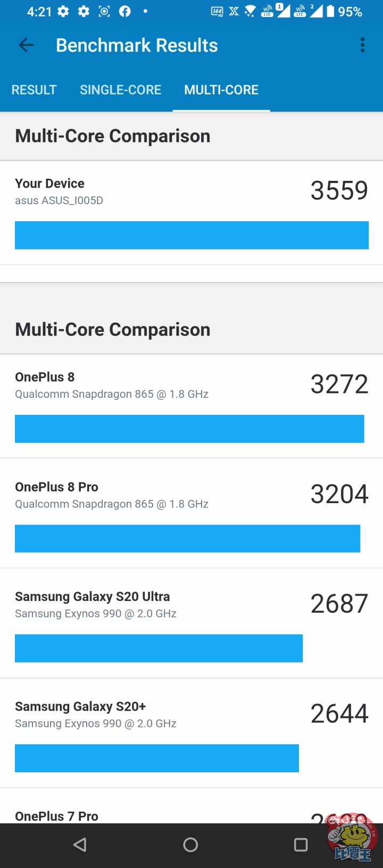
Task: Tap the screen record status bar icon
Action: pyautogui.click(x=105, y=11)
